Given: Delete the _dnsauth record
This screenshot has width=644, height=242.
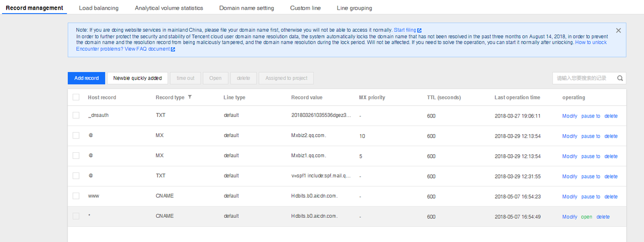Looking at the screenshot, I should pos(611,116).
